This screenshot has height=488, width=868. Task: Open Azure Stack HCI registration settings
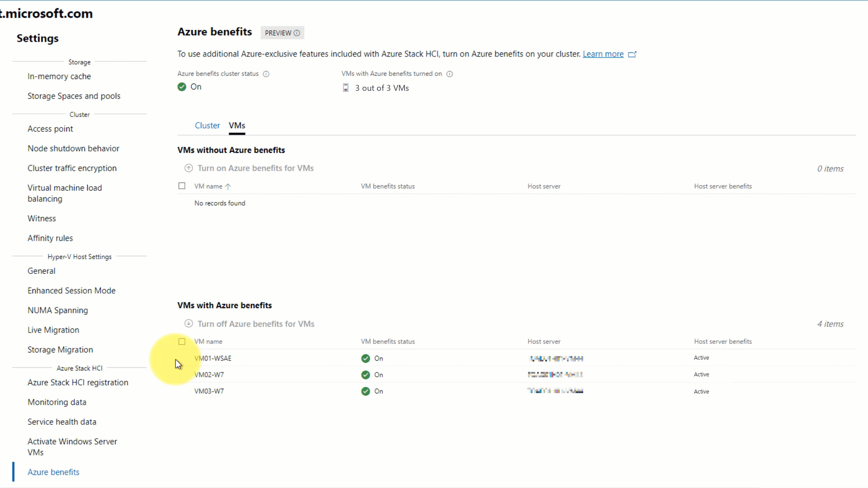click(x=77, y=382)
